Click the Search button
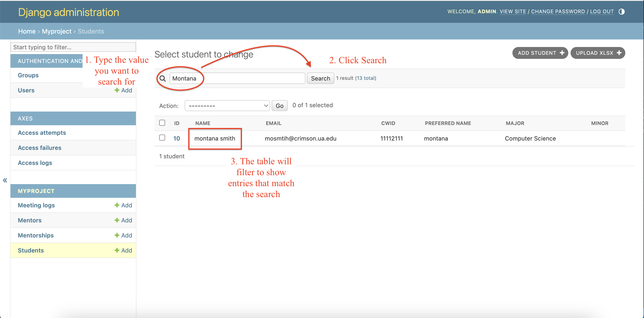This screenshot has height=318, width=644. point(320,78)
